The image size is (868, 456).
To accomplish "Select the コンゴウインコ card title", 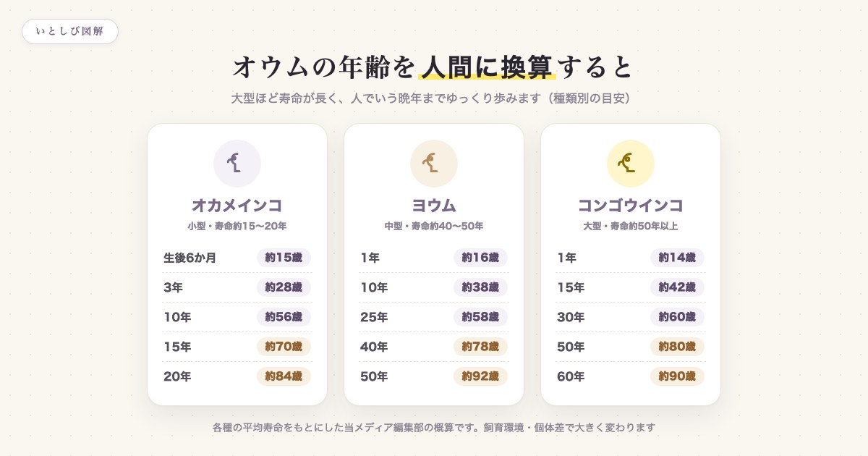I will 631,205.
